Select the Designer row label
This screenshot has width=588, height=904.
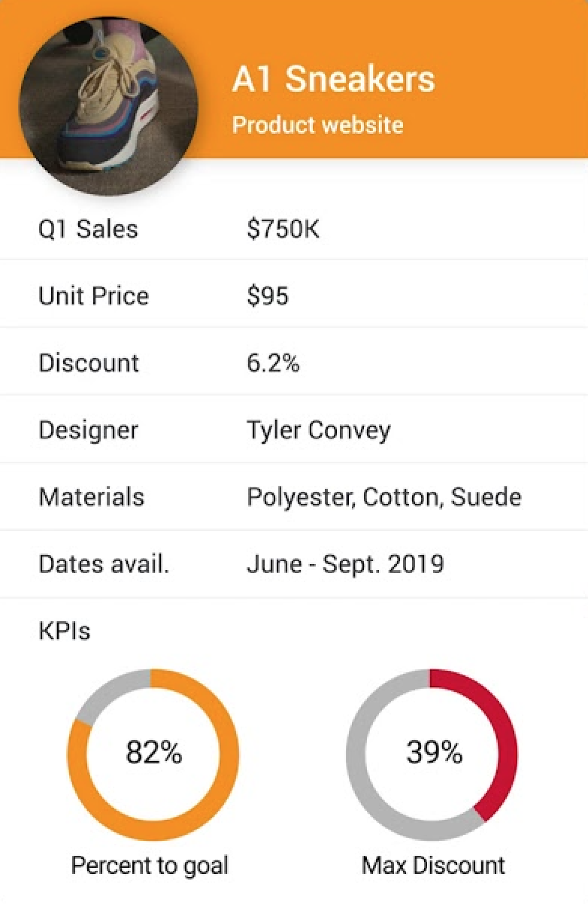[x=88, y=430]
